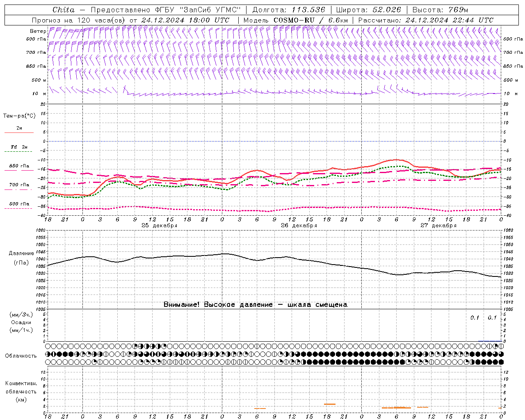Click the "(км)" unit under convective cloudiness
This screenshot has height=420, width=525.
click(21, 399)
